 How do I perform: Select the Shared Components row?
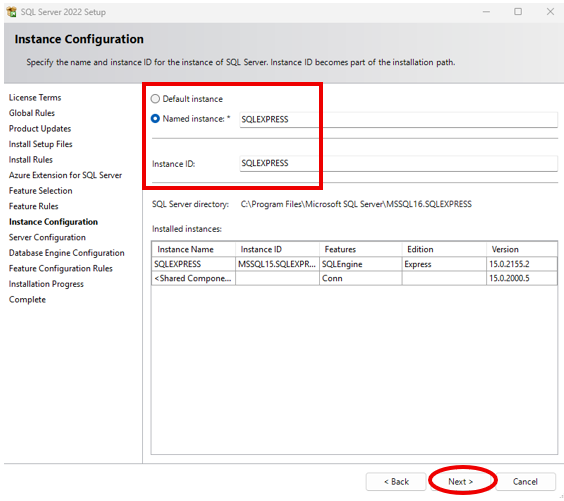coord(354,278)
